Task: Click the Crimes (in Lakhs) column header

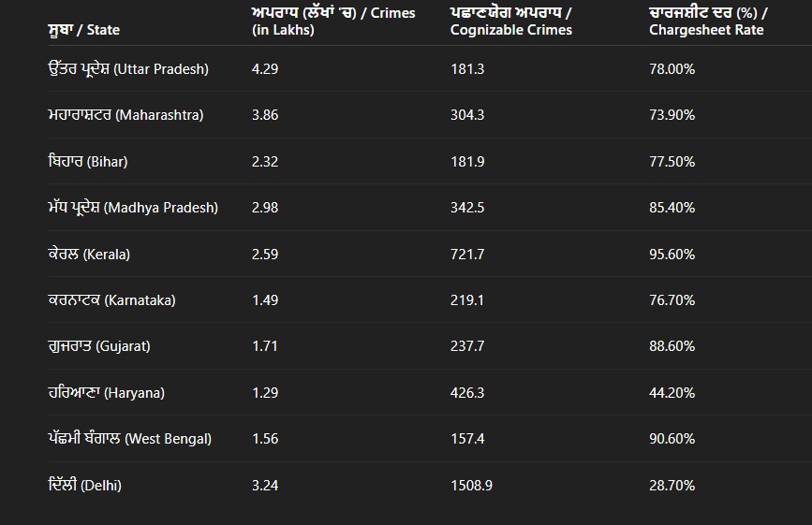Action: (333, 22)
